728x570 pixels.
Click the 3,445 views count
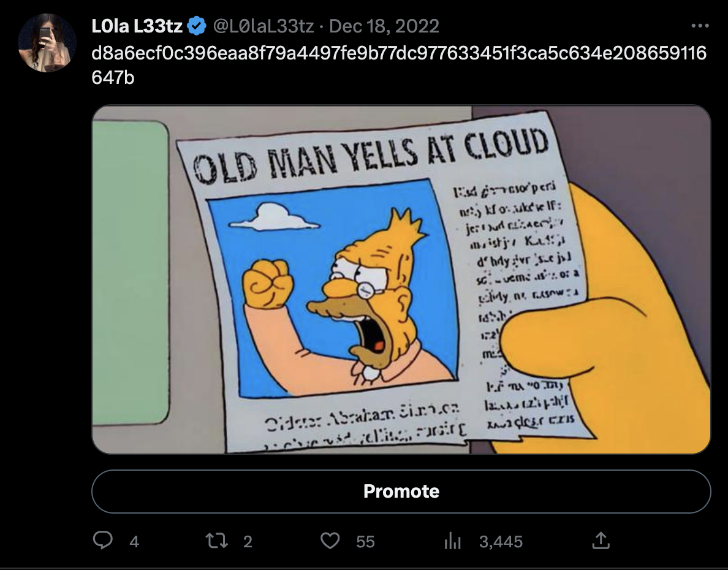[x=501, y=541]
